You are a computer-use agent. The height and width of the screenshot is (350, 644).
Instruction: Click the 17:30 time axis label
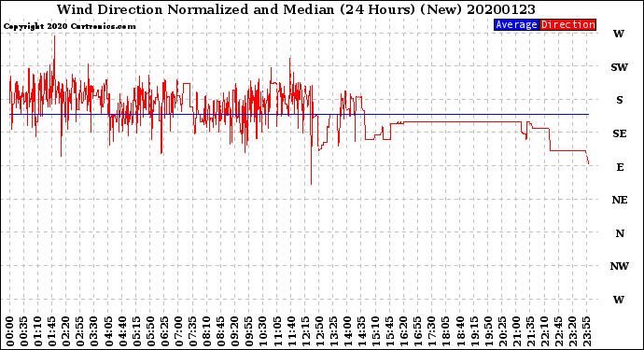tap(431, 331)
